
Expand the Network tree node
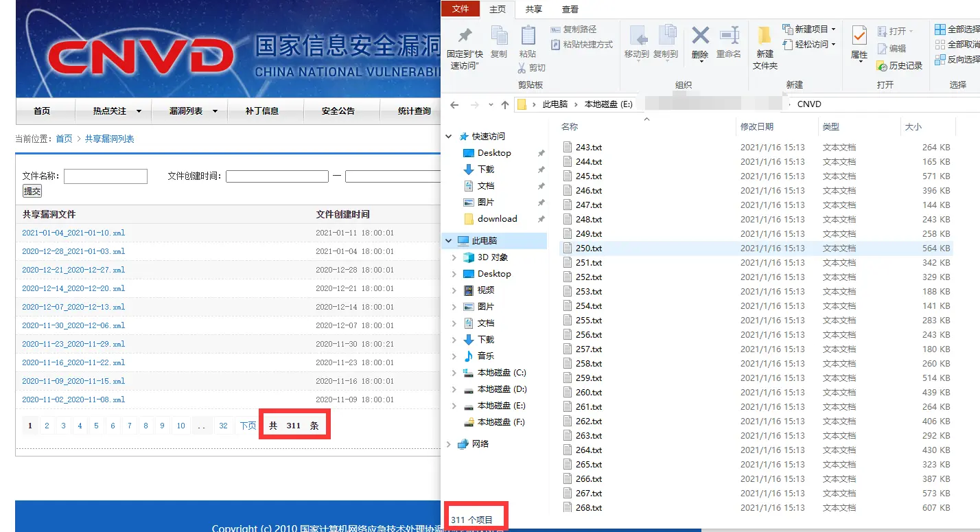tap(449, 444)
